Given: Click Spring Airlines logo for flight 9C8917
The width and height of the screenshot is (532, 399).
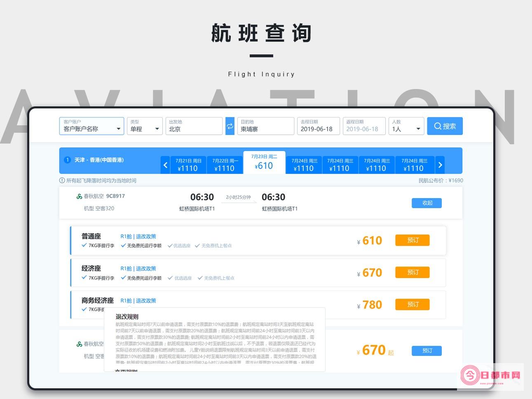Looking at the screenshot, I should coord(79,197).
